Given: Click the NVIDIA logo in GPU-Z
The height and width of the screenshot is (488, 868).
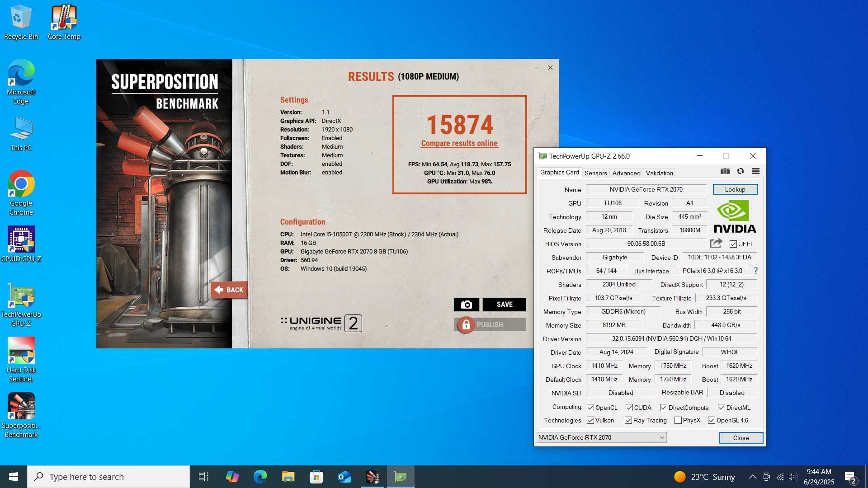Looking at the screenshot, I should pos(735,217).
